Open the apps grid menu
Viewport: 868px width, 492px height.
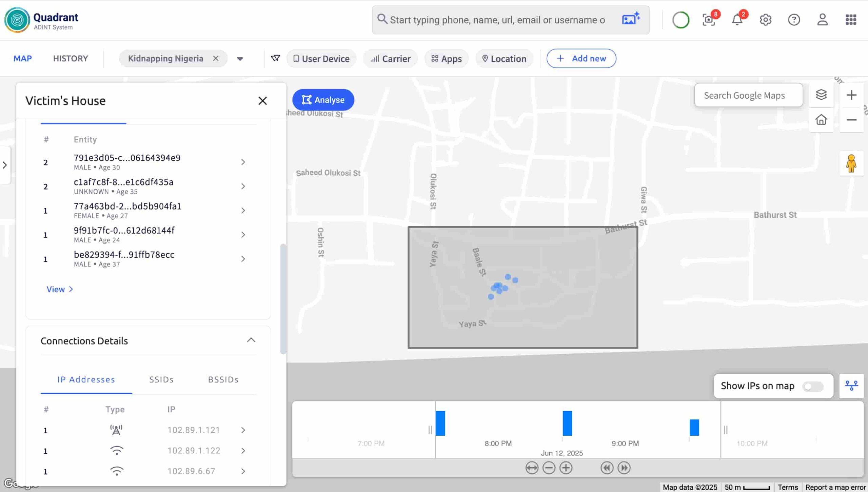click(x=851, y=20)
